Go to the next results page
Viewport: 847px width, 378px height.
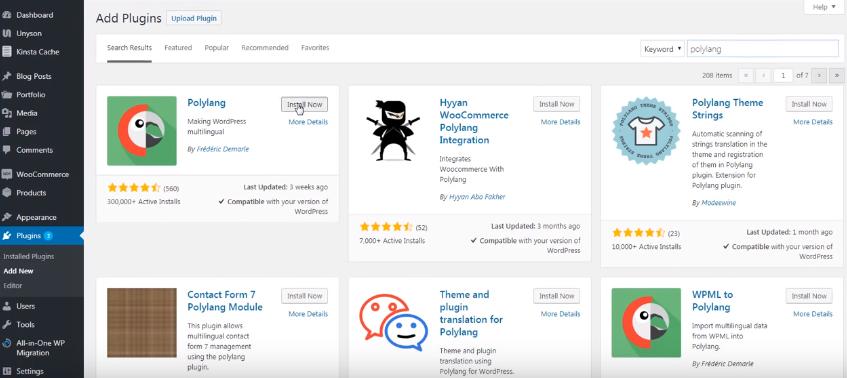coord(819,76)
